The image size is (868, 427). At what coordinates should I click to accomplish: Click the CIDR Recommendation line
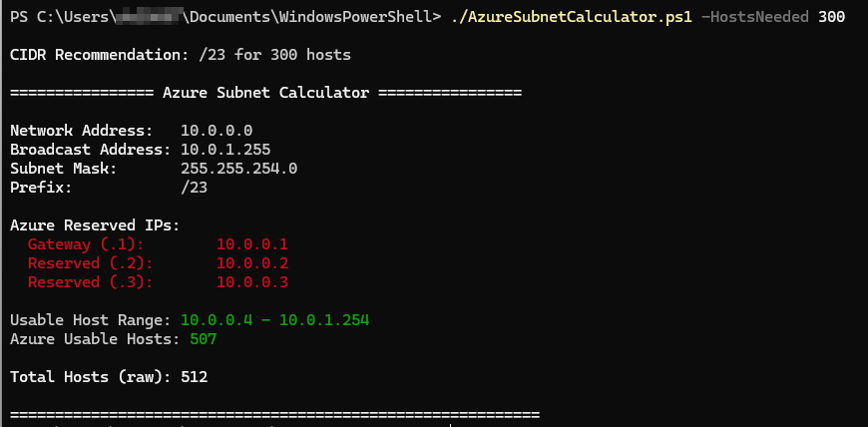tap(180, 55)
